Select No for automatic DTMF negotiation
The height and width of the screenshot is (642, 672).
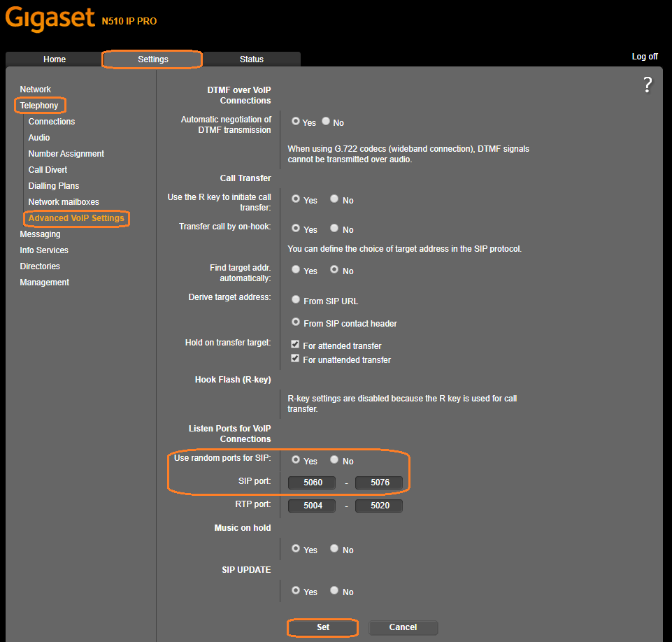point(326,122)
